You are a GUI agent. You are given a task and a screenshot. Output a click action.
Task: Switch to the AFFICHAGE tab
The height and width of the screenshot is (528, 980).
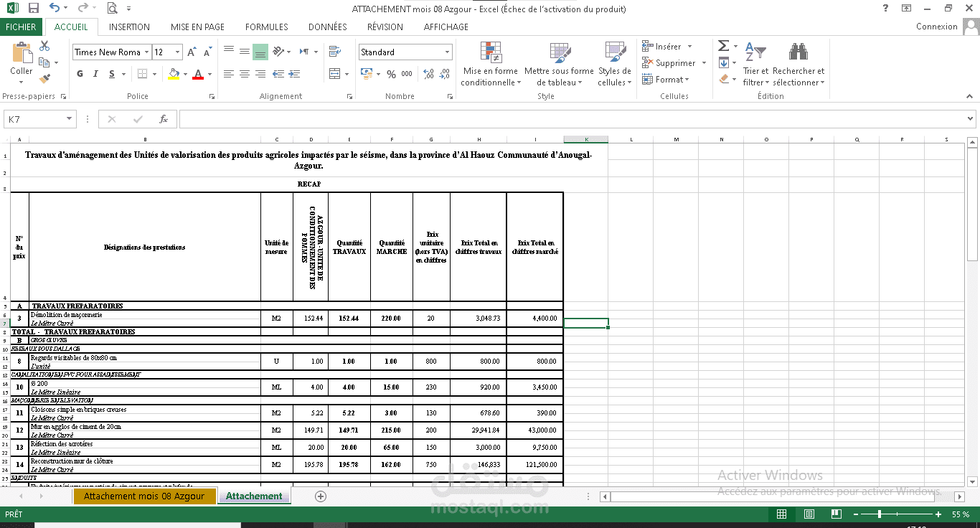tap(446, 27)
